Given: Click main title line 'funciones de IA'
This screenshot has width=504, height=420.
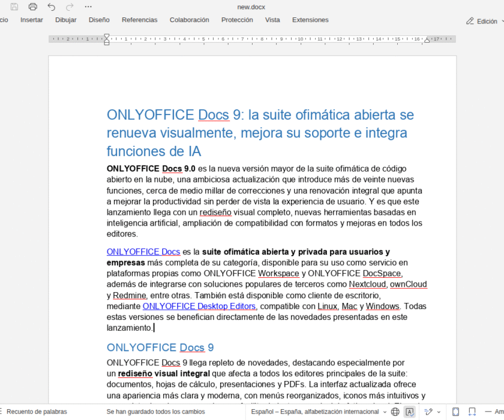Looking at the screenshot, I should coord(154,151).
